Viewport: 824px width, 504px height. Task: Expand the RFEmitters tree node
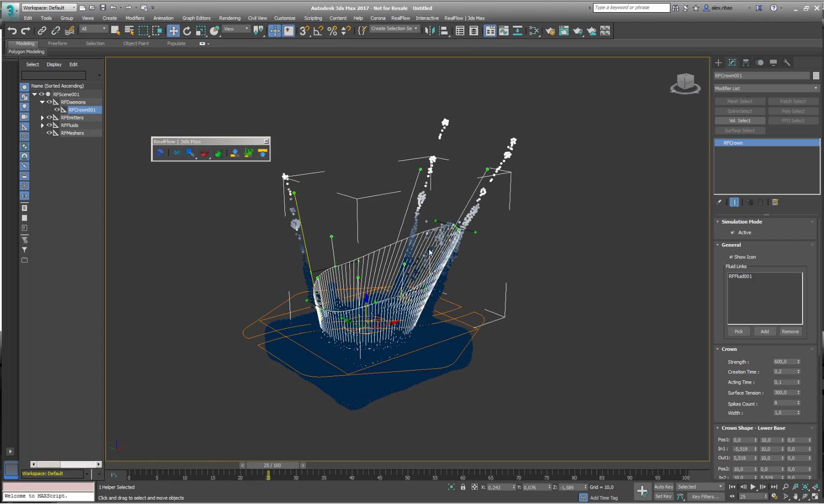pos(43,118)
